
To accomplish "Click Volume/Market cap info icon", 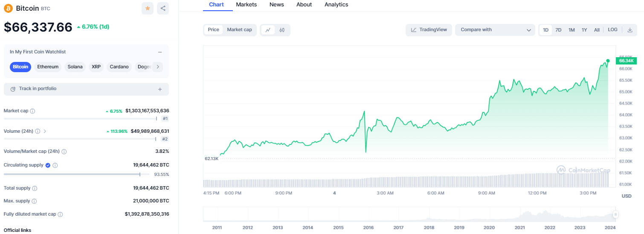I will [64, 152].
